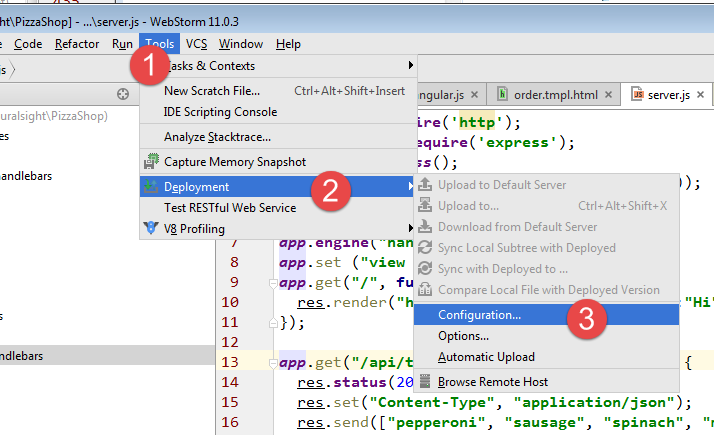Choose Test RESTful Web Service
The width and height of the screenshot is (714, 435).
pyautogui.click(x=279, y=208)
